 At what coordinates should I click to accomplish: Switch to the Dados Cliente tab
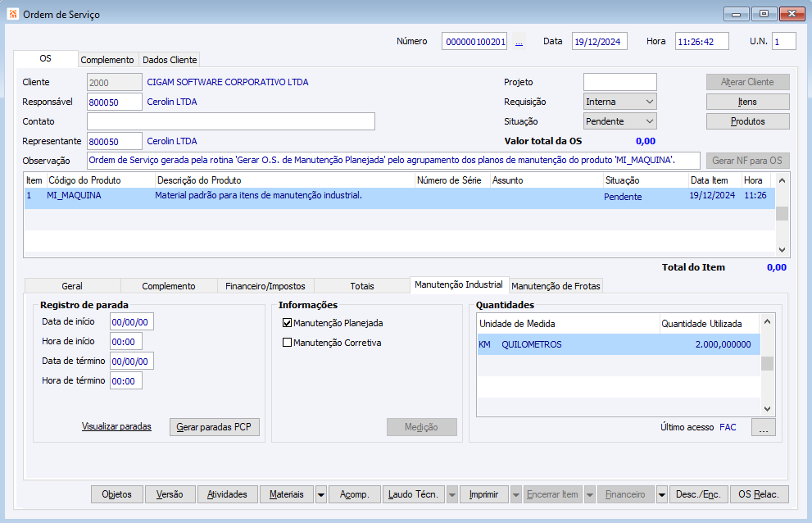pyautogui.click(x=170, y=60)
